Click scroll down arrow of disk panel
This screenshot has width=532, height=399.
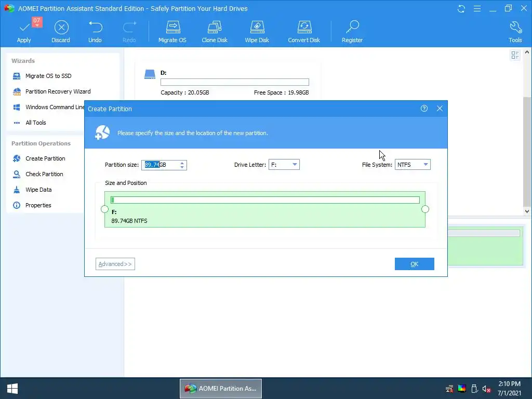[527, 211]
